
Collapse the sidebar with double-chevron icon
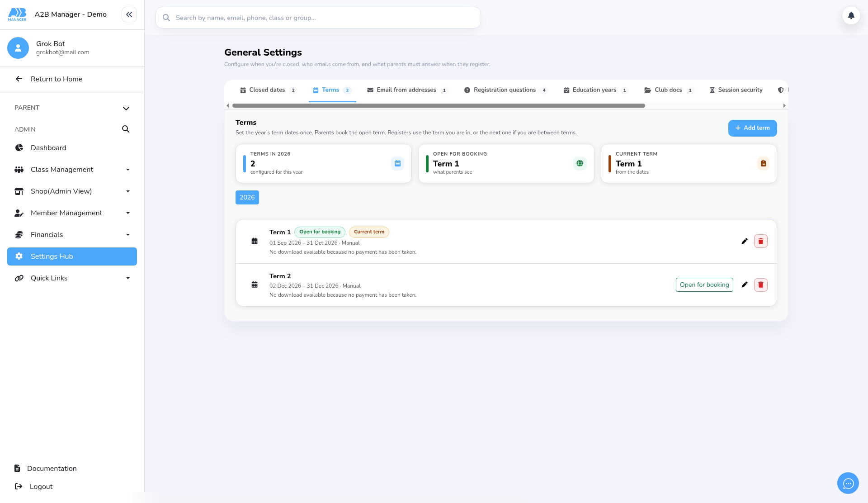tap(129, 14)
